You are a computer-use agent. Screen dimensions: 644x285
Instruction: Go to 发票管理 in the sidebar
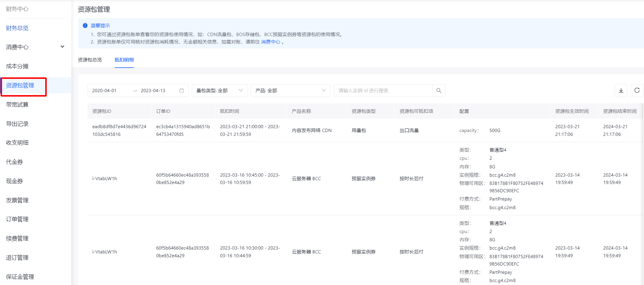coord(17,200)
